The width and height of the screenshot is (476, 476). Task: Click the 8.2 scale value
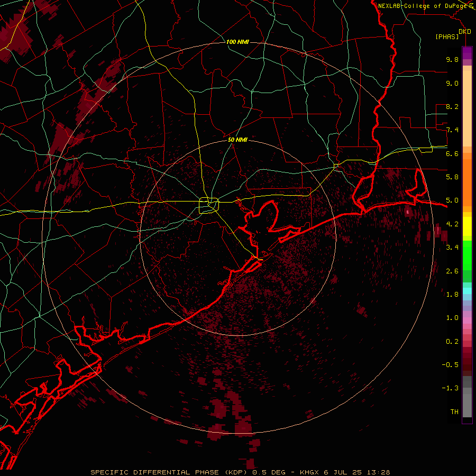coord(452,106)
